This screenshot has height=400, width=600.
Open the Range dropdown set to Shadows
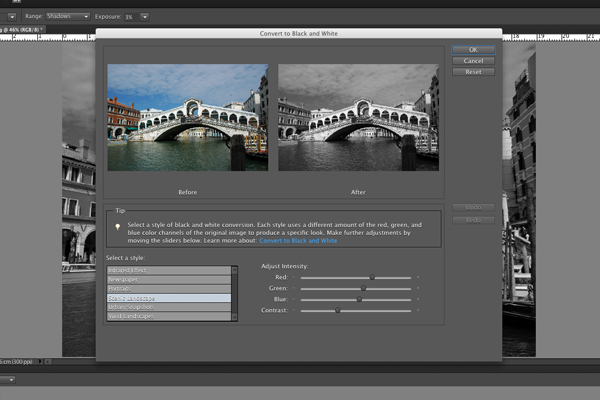(x=67, y=17)
